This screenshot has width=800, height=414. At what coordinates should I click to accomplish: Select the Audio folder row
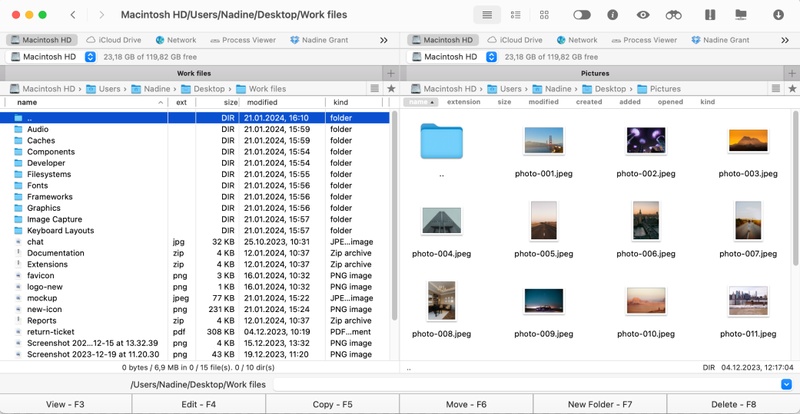(195, 129)
